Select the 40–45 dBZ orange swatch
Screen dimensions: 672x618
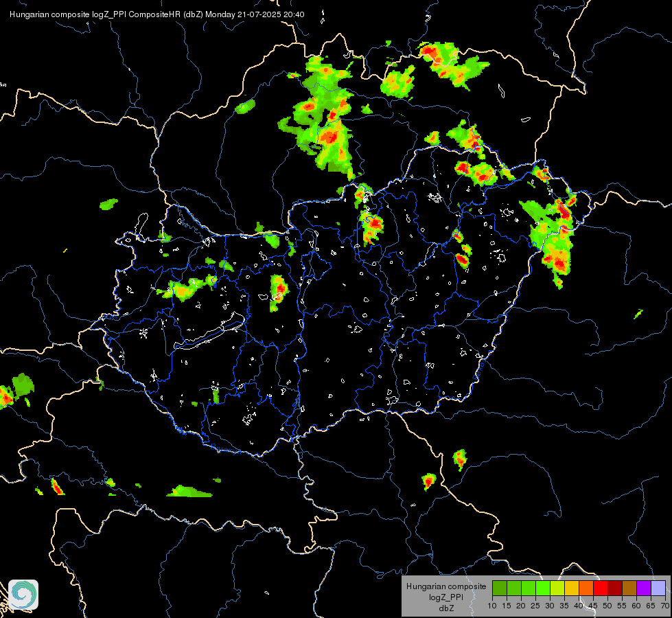click(586, 588)
